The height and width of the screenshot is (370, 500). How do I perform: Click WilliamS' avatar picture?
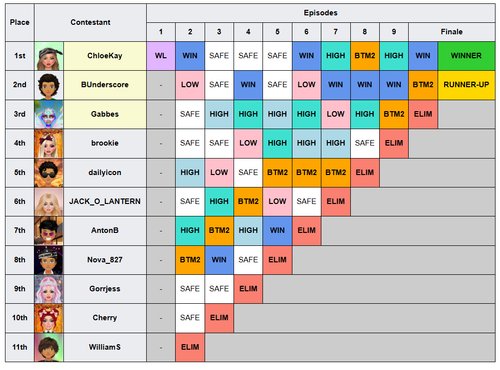(x=49, y=347)
